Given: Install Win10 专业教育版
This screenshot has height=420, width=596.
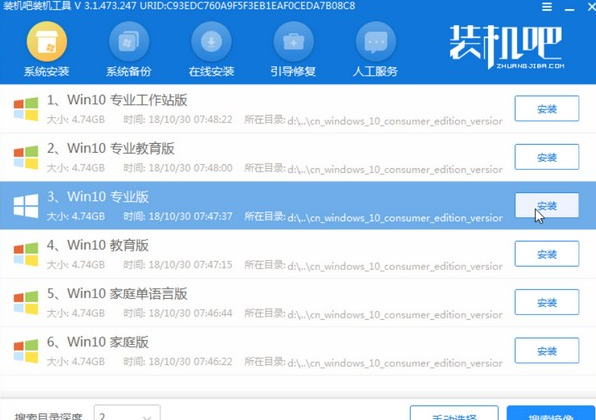Looking at the screenshot, I should 547,157.
